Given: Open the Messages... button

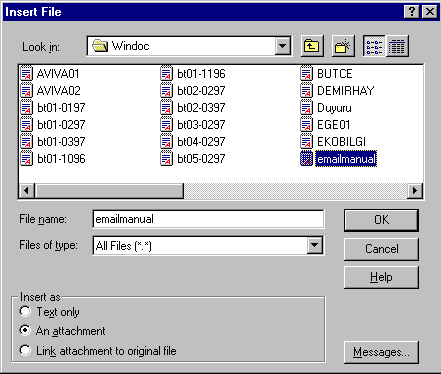Looking at the screenshot, I should pos(381,352).
